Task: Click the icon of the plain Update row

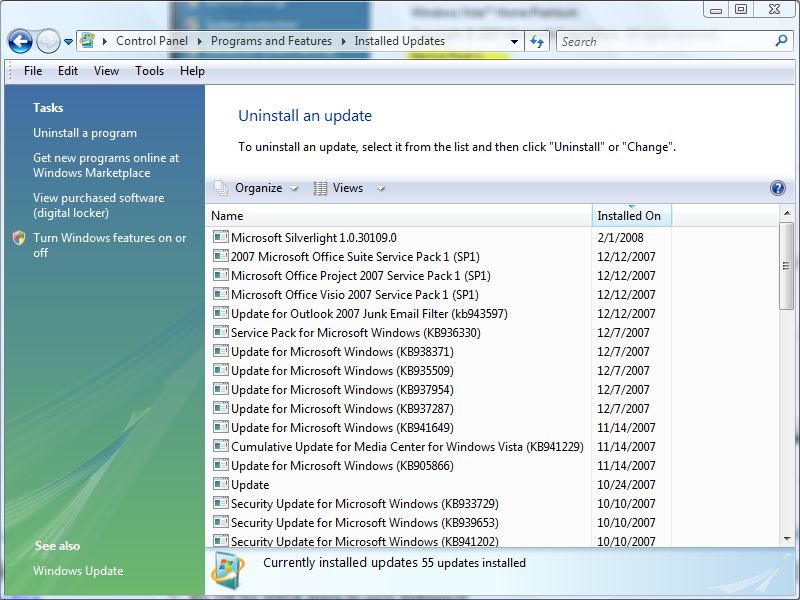Action: tap(220, 484)
